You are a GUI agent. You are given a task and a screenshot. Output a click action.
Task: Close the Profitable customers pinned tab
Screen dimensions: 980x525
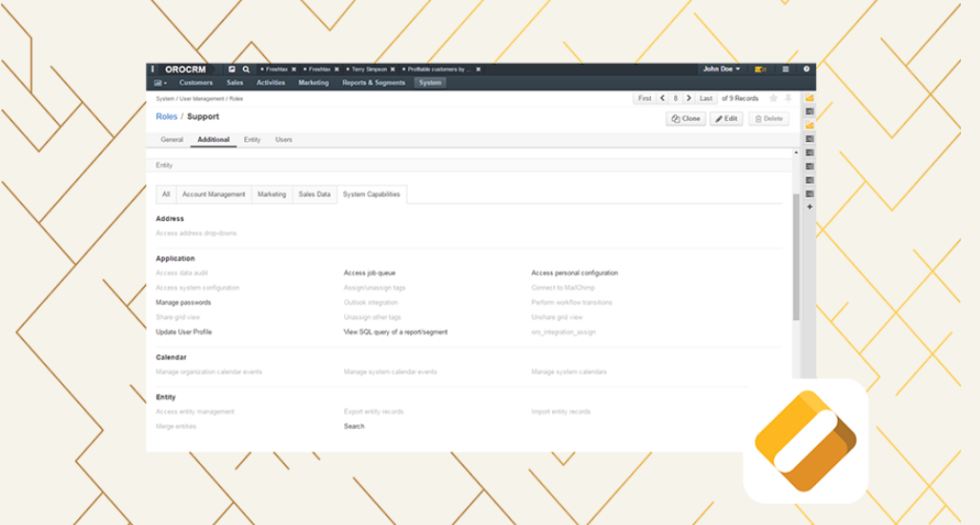coord(479,70)
